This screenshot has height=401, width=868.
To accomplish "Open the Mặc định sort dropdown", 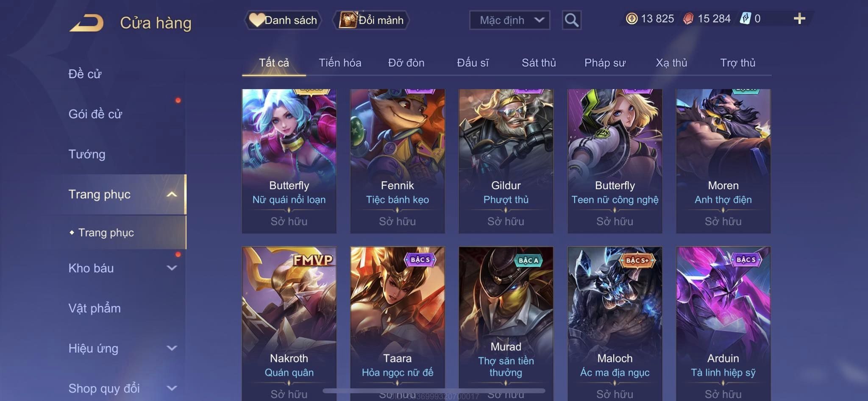I will [509, 20].
